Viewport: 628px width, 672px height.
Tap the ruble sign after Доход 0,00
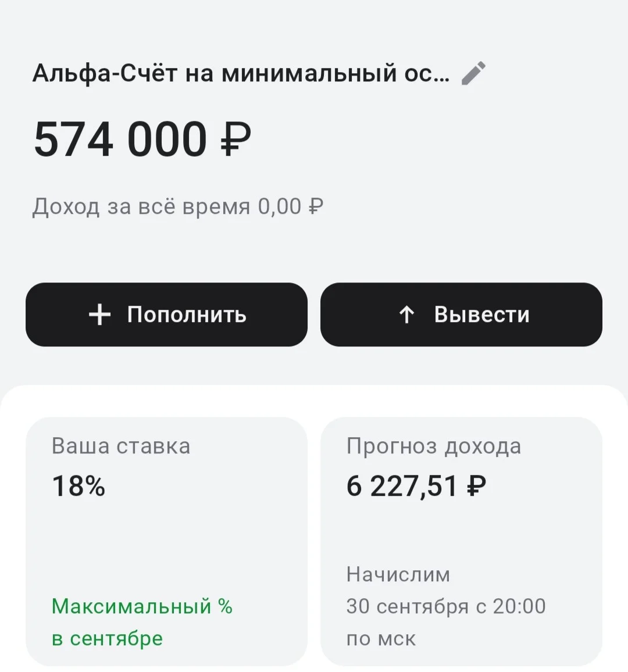(316, 206)
